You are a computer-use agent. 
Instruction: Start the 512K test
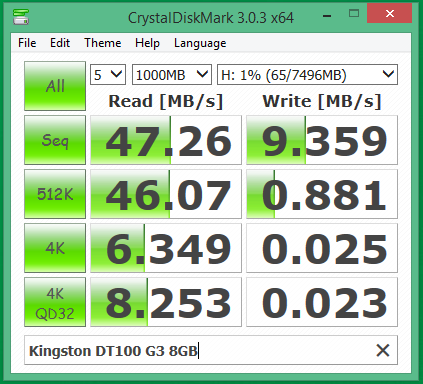pyautogui.click(x=55, y=194)
